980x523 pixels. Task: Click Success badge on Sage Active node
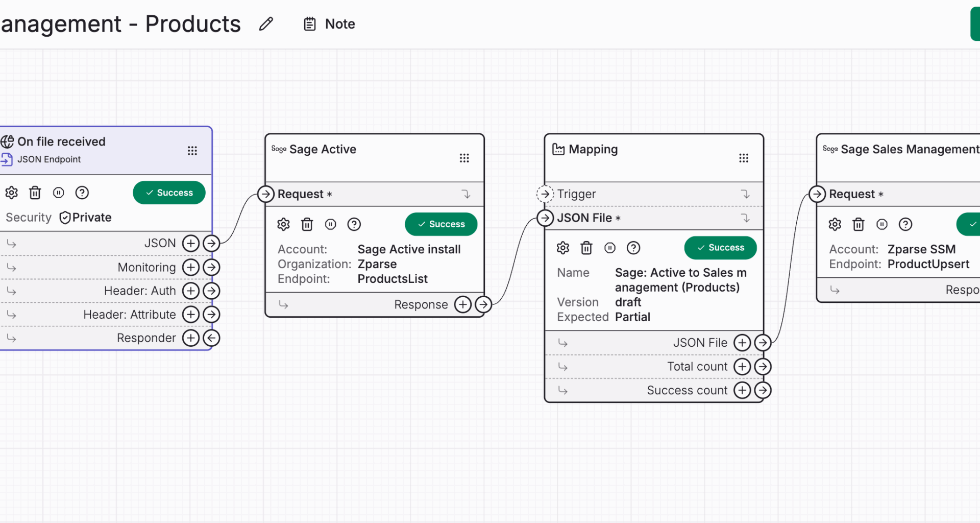pos(441,224)
